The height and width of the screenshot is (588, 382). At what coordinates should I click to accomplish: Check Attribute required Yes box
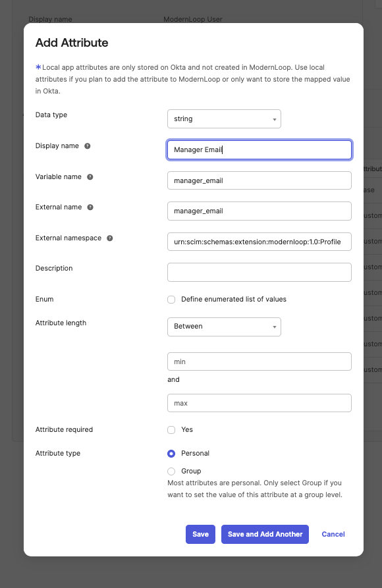171,430
